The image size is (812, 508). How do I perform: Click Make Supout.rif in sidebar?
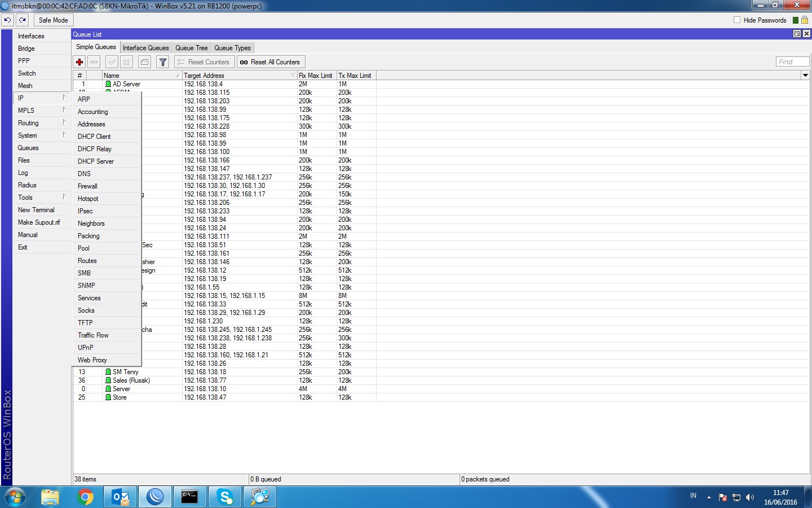(42, 222)
